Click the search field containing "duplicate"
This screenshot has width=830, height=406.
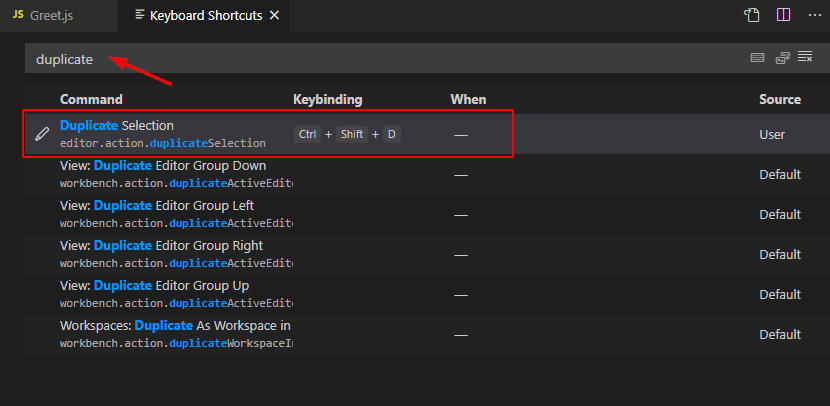[380, 59]
